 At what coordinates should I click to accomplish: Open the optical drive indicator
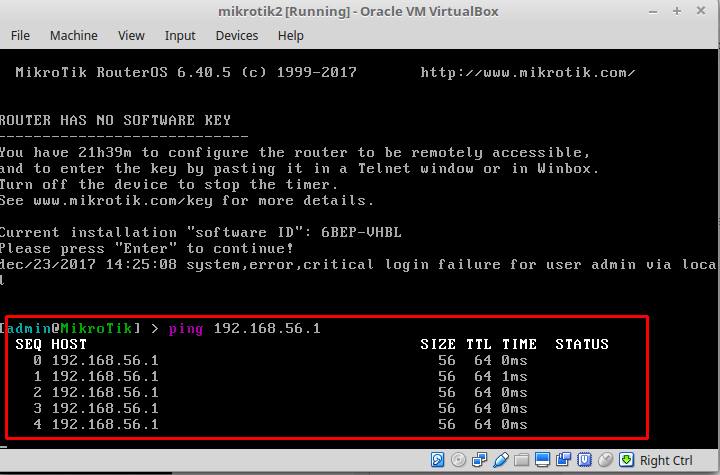[458, 460]
